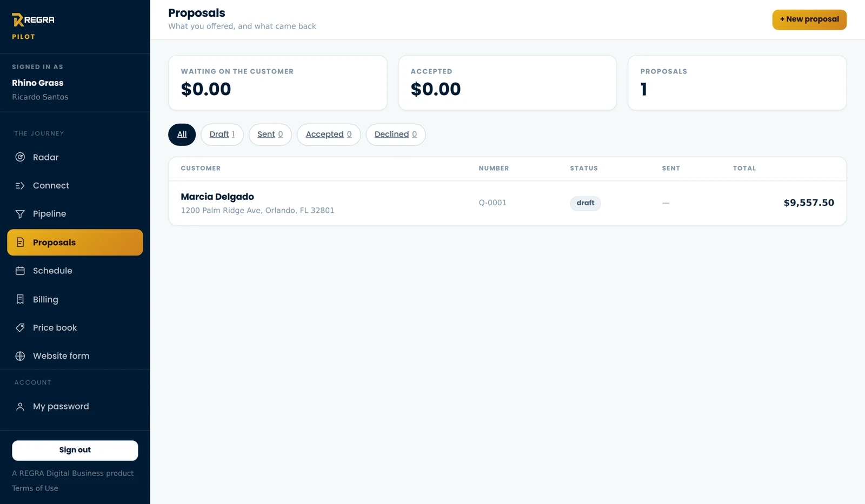Viewport: 865px width, 504px height.
Task: Show Declined proposals filter
Action: click(396, 135)
